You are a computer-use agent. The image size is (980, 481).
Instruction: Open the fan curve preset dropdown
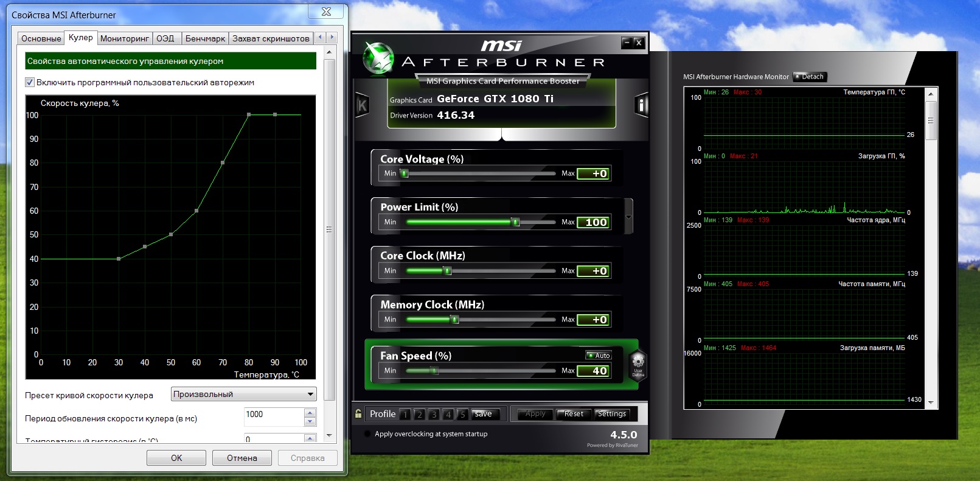(244, 395)
